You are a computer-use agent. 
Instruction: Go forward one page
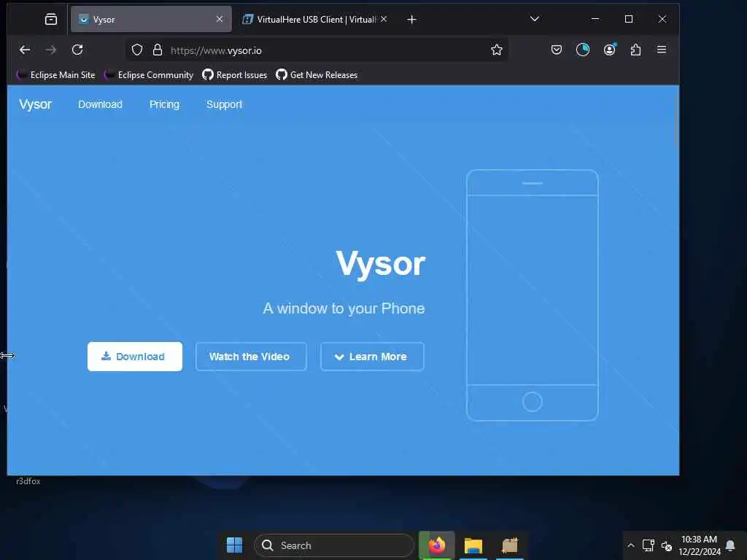pyautogui.click(x=51, y=50)
